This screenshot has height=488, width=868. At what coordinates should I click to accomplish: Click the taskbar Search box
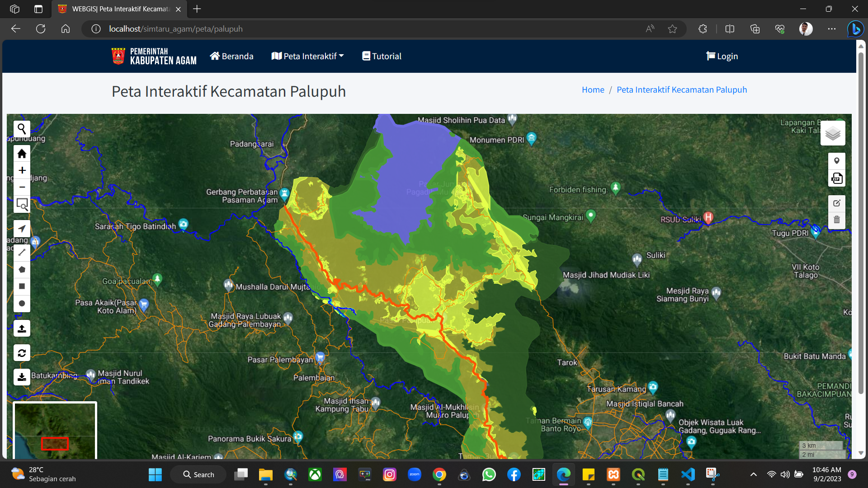[x=198, y=474]
